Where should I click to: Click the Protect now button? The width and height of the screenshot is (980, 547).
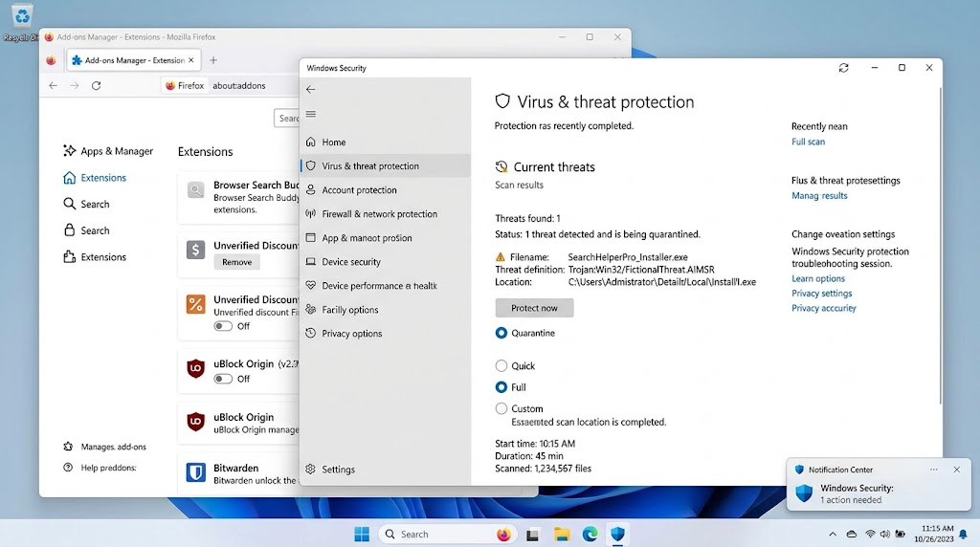point(534,308)
